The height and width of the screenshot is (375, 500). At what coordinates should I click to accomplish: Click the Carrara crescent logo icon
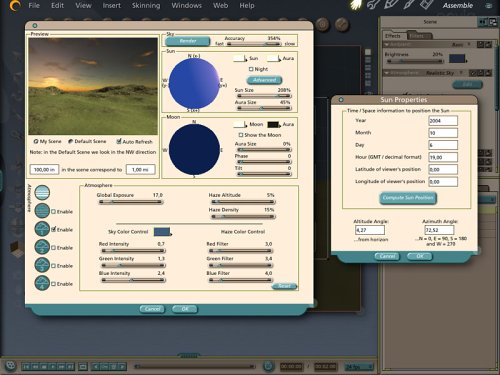[14, 6]
